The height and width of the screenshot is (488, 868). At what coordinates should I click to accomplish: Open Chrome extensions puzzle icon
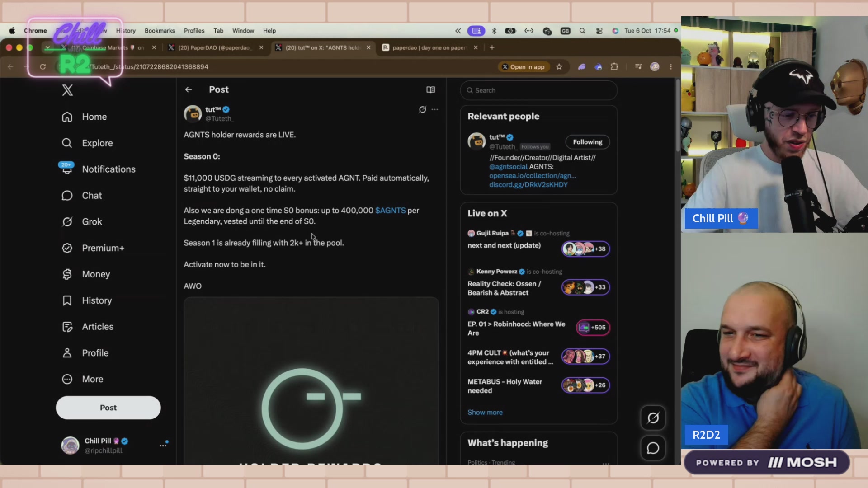pyautogui.click(x=614, y=67)
